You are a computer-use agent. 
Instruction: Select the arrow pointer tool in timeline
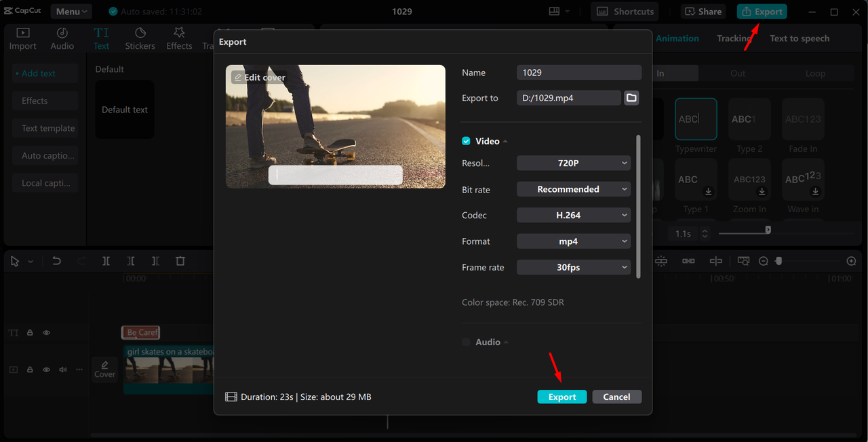point(15,261)
